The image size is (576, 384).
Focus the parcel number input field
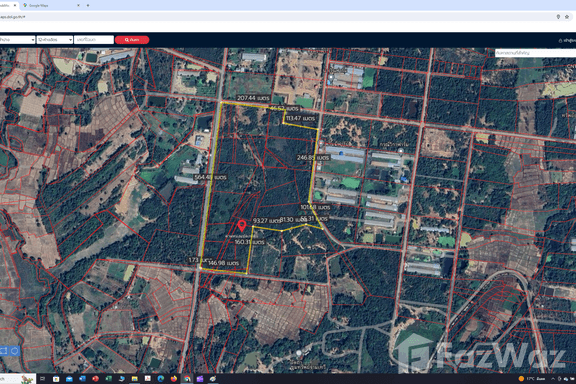click(x=94, y=40)
